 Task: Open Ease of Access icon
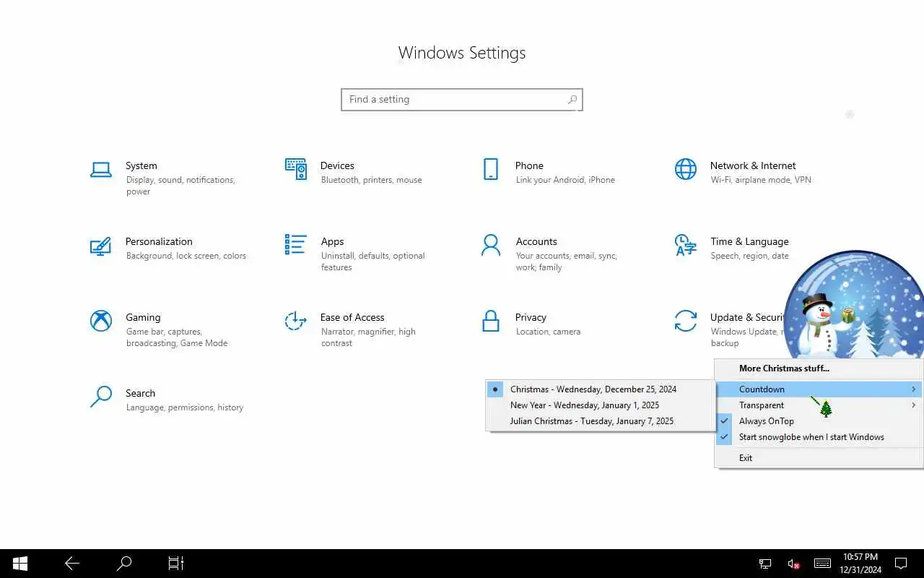coord(295,321)
